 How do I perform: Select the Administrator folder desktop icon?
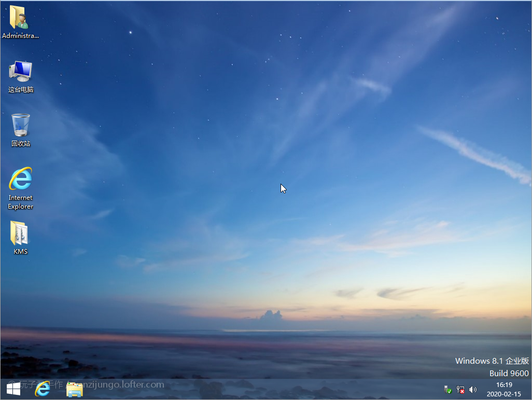tap(20, 18)
